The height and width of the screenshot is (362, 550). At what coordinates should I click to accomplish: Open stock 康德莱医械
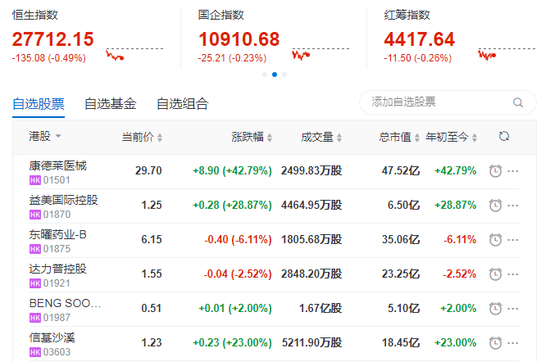[x=58, y=166]
